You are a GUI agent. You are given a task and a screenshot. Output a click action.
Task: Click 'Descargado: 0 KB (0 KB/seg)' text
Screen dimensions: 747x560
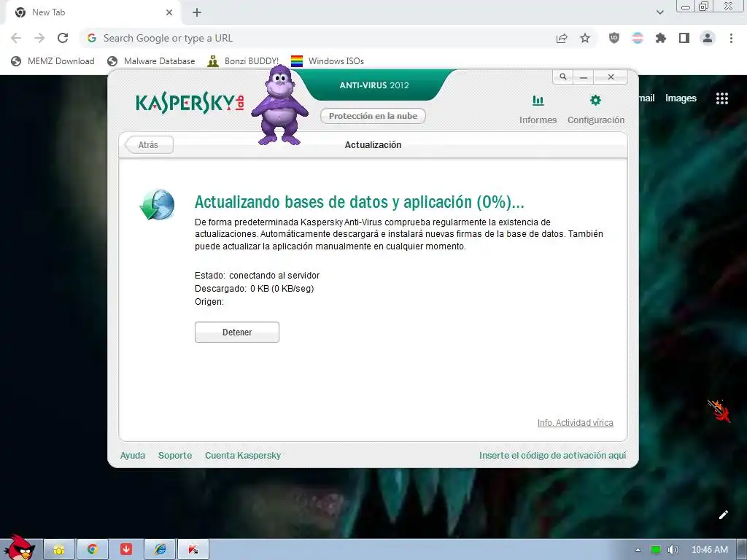click(255, 289)
